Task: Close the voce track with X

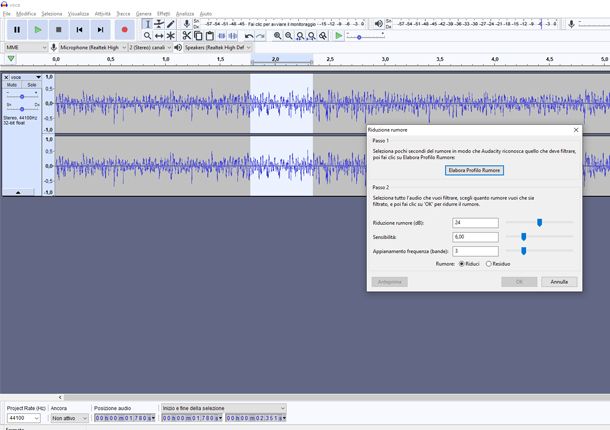Action: pyautogui.click(x=7, y=77)
